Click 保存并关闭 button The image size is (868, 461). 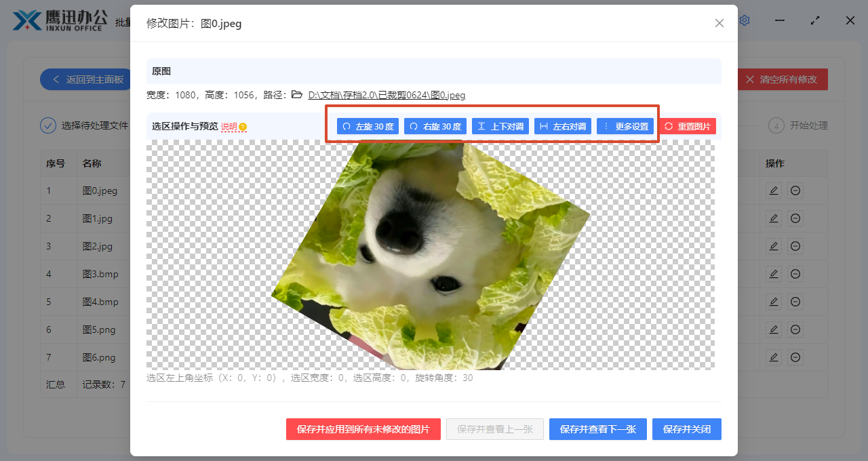[687, 429]
